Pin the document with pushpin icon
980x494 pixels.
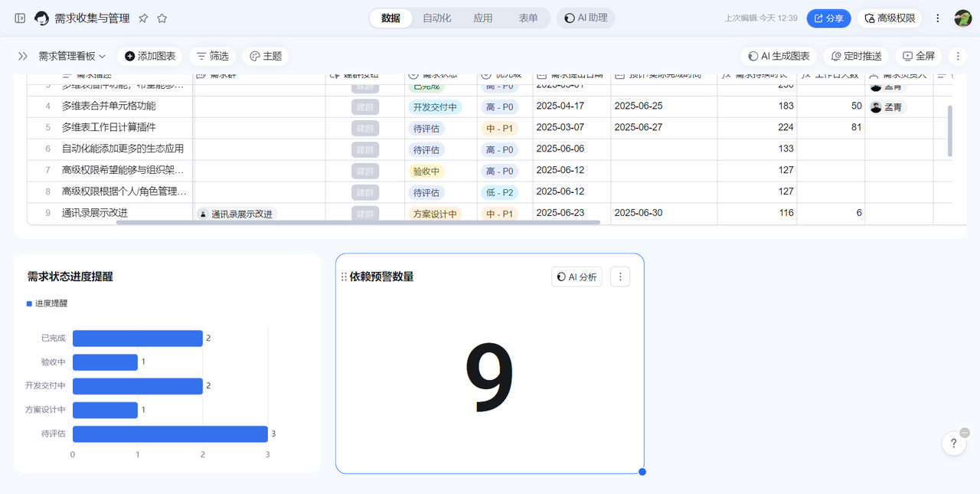(143, 18)
